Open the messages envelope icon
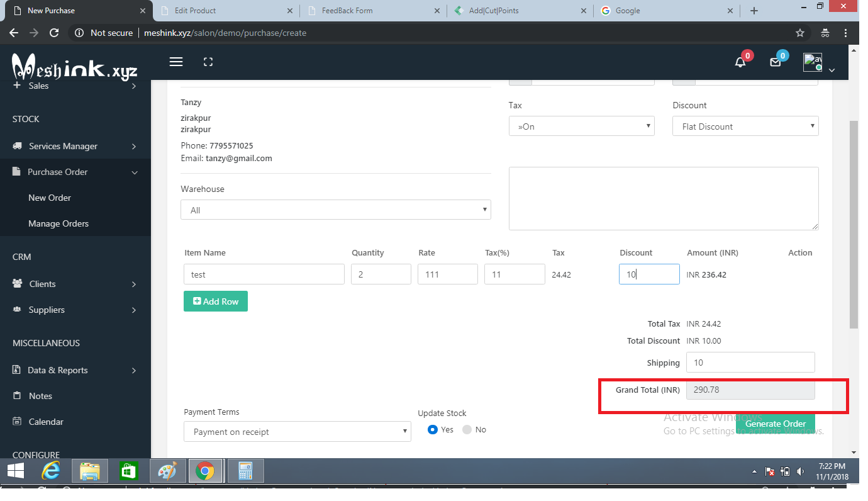The width and height of the screenshot is (868, 501). [776, 62]
